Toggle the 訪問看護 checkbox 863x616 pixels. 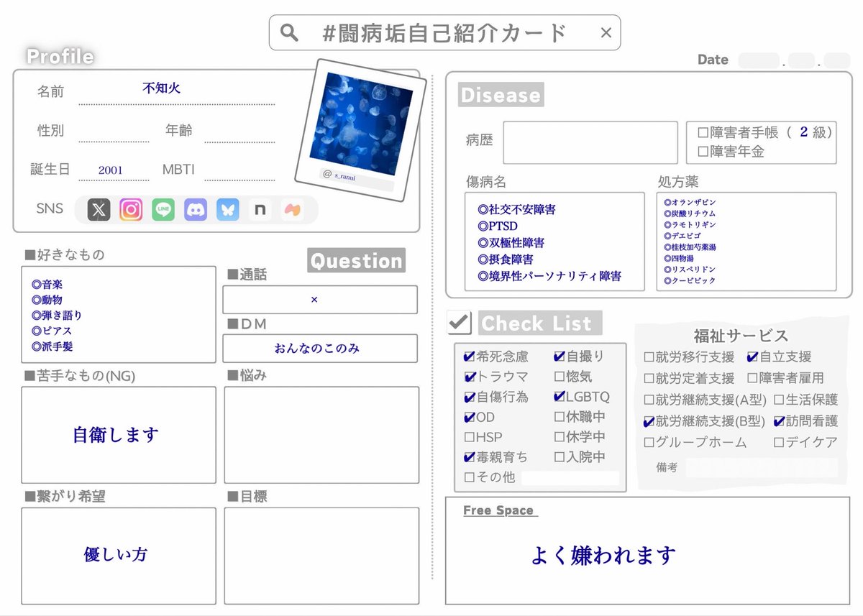pyautogui.click(x=779, y=421)
